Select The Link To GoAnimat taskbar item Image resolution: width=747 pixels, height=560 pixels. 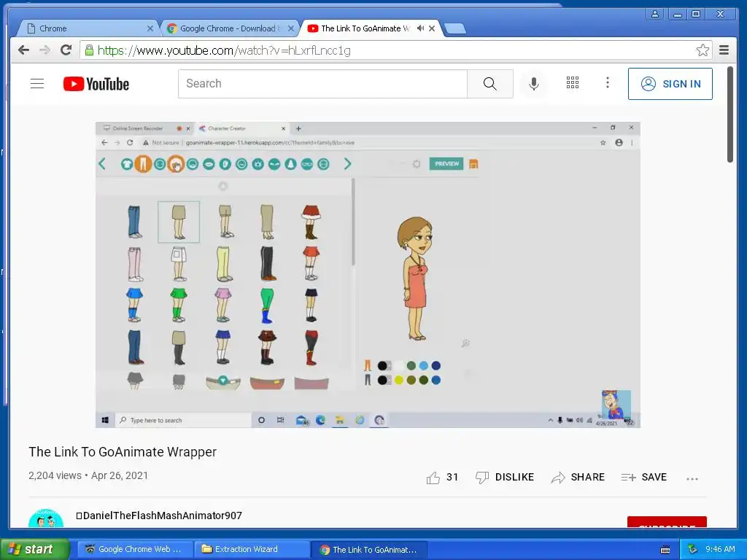pyautogui.click(x=368, y=549)
